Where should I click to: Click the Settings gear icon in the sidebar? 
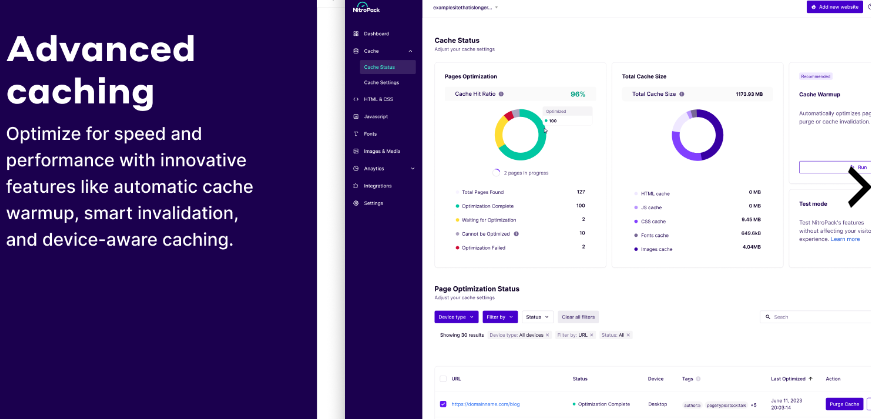coord(356,202)
